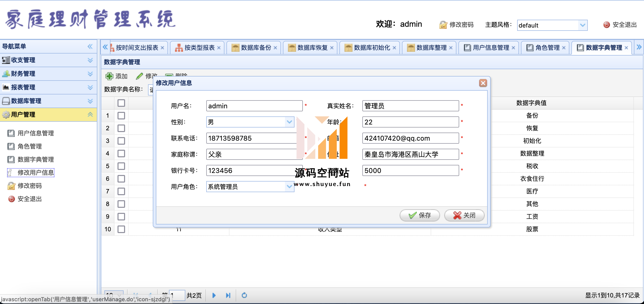Open 修改用户信息 in sidebar
Image resolution: width=644 pixels, height=304 pixels.
point(31,172)
